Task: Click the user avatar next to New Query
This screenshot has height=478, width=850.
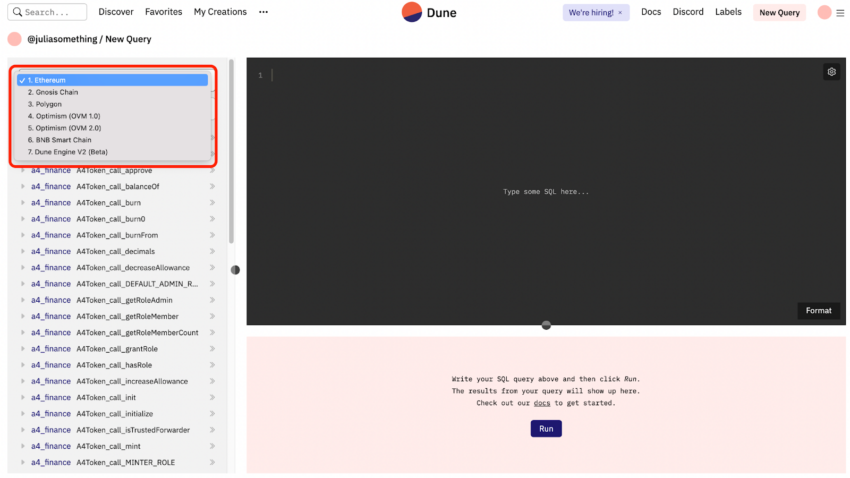Action: [x=825, y=12]
